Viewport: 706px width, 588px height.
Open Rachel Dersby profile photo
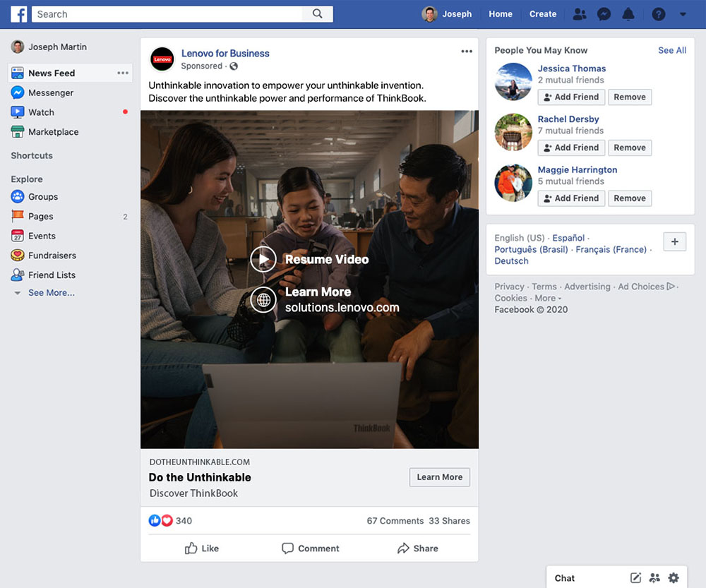click(513, 132)
